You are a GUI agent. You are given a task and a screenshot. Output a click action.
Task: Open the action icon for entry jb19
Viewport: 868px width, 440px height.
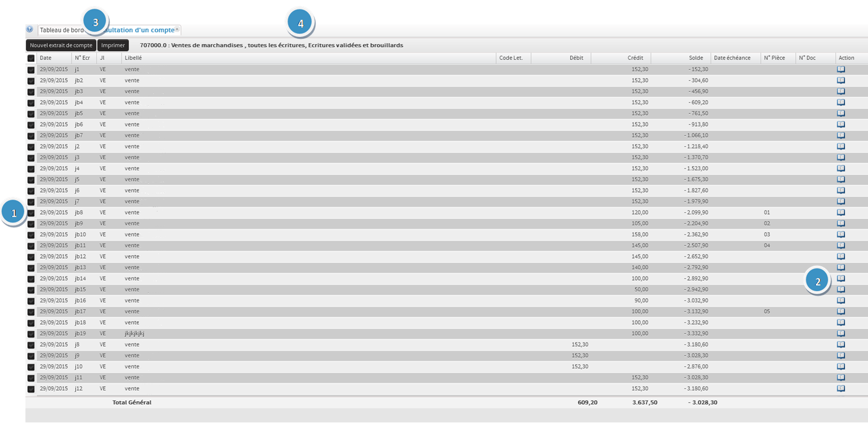pyautogui.click(x=841, y=333)
